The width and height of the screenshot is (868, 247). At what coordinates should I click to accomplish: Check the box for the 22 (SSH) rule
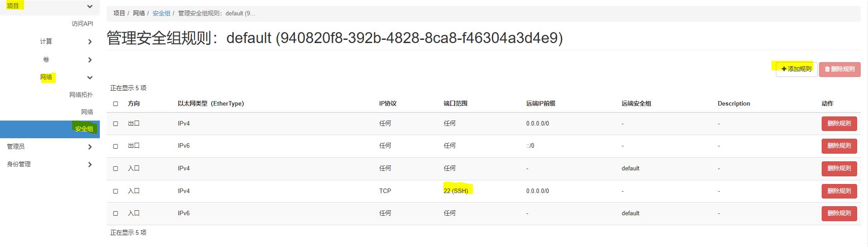(x=115, y=191)
